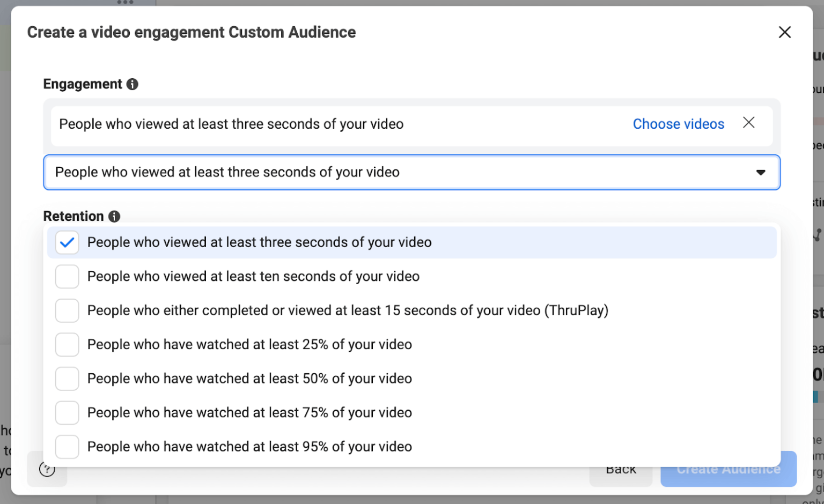Image resolution: width=824 pixels, height=504 pixels.
Task: Uncheck the three seconds viewed option
Action: [67, 242]
